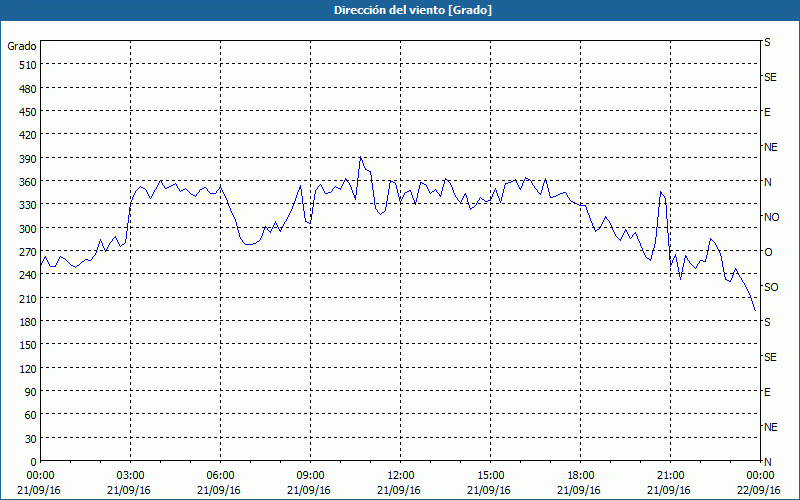Click the "NE" compass label between 390 and 420
Viewport: 800px width, 500px height.
point(771,147)
